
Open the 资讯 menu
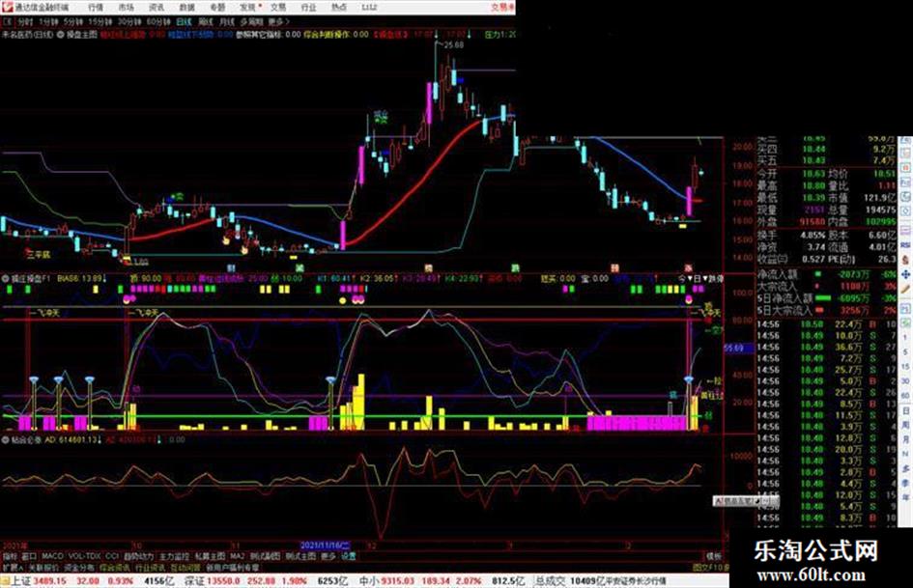157,7
